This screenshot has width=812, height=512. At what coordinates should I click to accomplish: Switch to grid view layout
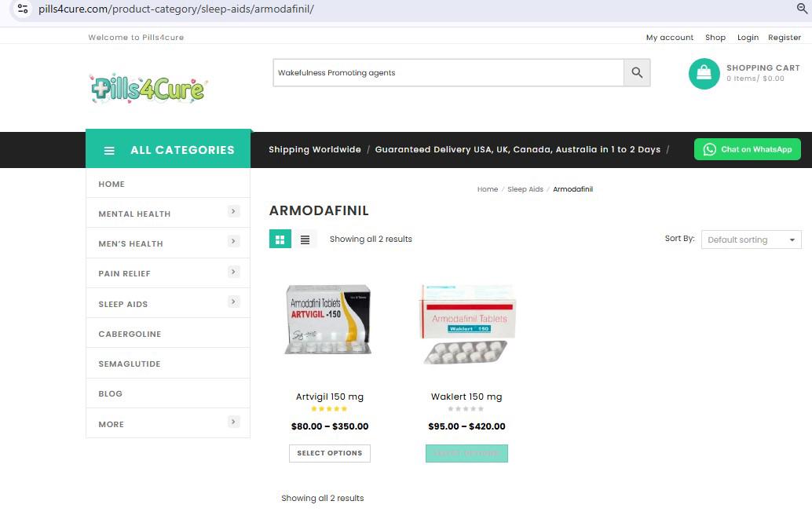[280, 240]
